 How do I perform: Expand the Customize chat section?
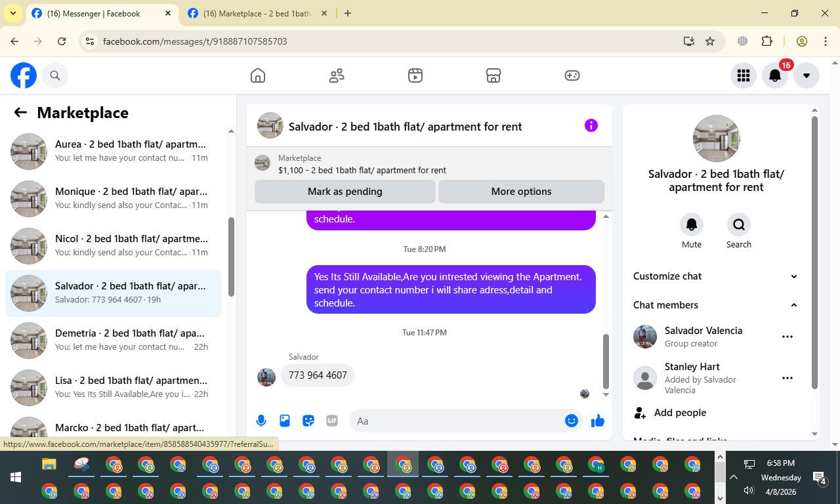[x=716, y=276]
